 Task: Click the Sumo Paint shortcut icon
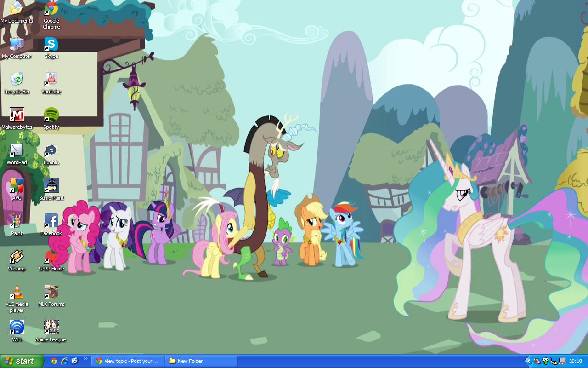click(x=51, y=186)
